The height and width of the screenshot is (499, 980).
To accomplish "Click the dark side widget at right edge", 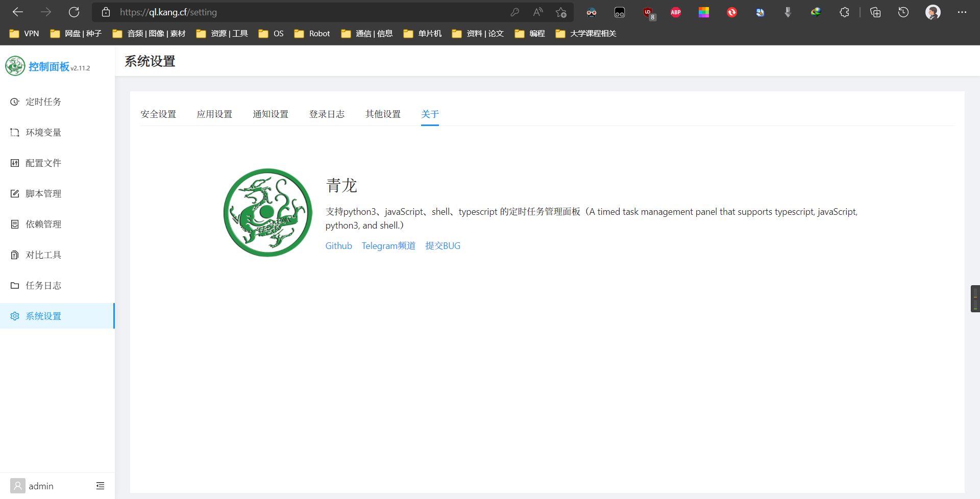I will click(x=975, y=298).
